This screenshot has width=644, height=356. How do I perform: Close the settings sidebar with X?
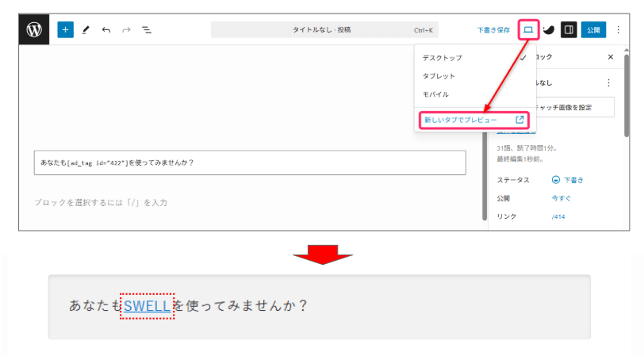[x=611, y=56]
